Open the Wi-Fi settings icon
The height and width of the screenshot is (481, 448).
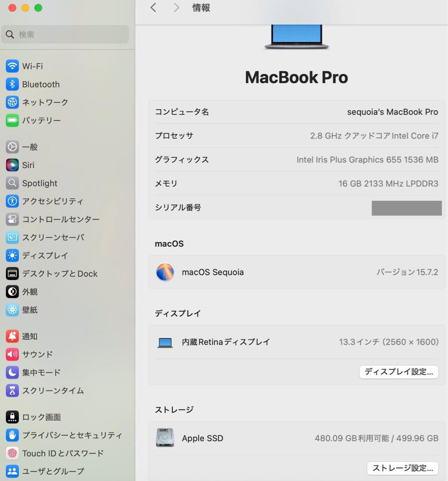(x=12, y=66)
